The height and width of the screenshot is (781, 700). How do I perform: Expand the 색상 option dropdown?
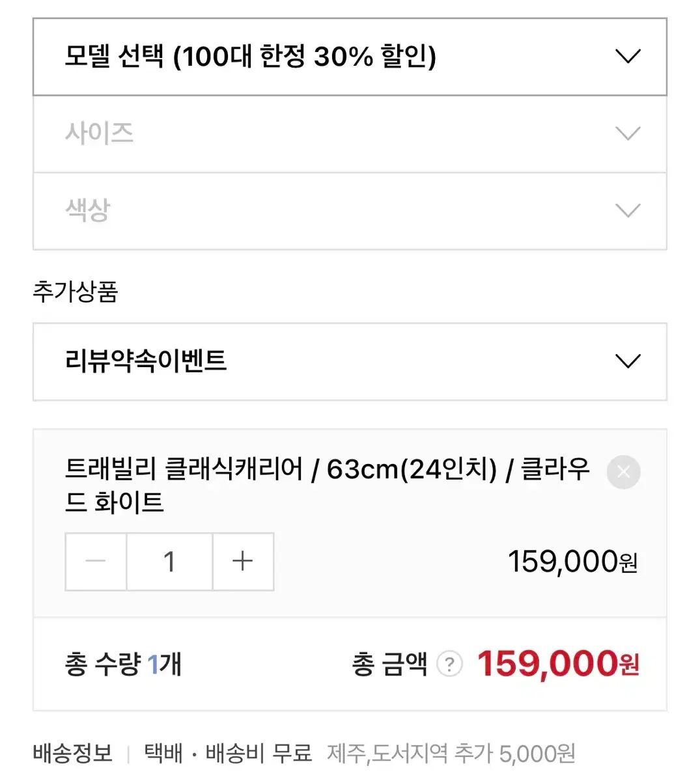pyautogui.click(x=350, y=211)
